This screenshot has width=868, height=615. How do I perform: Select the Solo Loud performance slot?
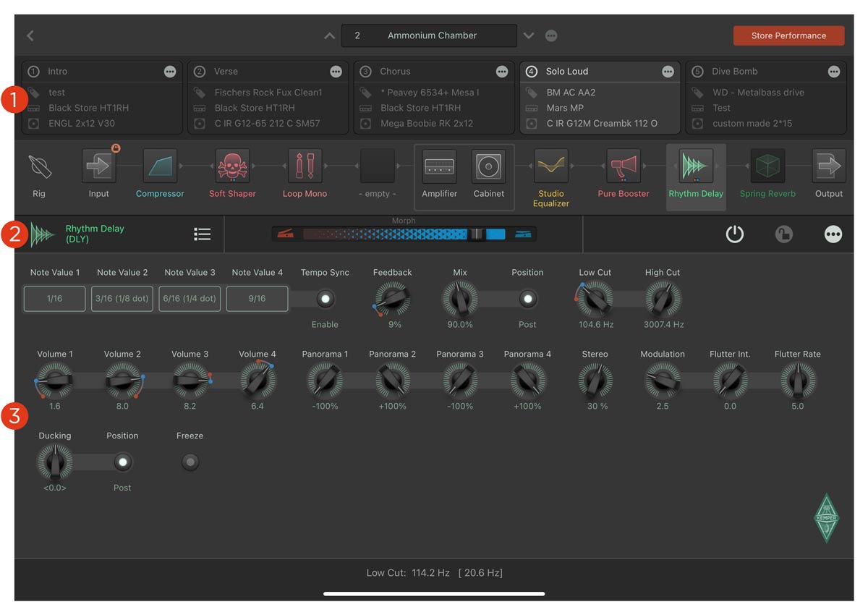(600, 98)
